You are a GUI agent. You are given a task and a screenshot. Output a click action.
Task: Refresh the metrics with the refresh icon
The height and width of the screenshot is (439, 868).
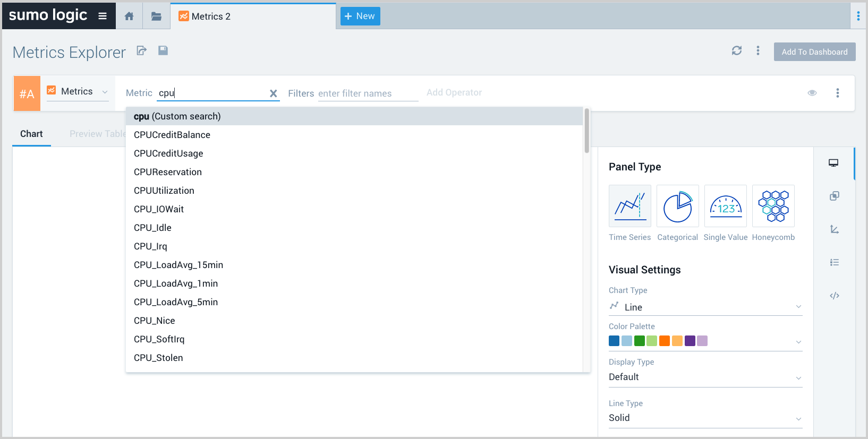pyautogui.click(x=736, y=50)
